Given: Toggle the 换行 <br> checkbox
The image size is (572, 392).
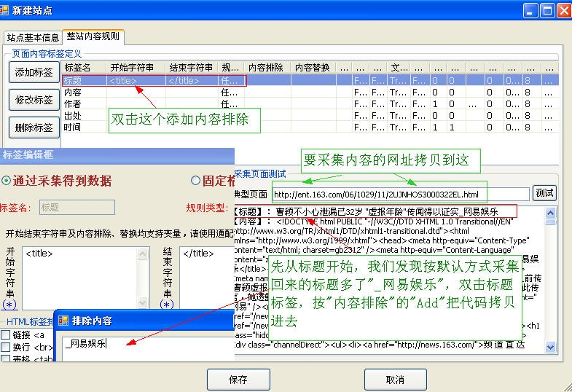Looking at the screenshot, I should pyautogui.click(x=6, y=346).
